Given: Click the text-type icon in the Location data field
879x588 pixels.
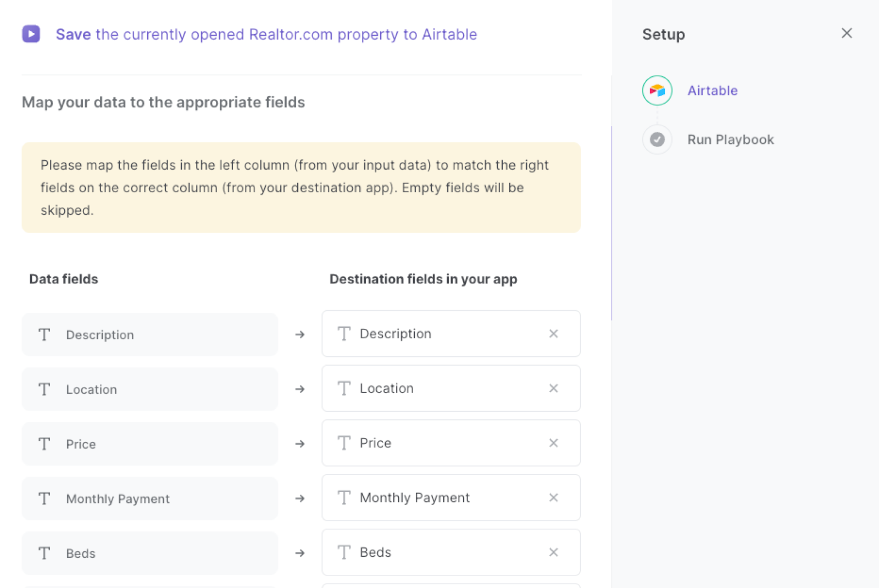Looking at the screenshot, I should 44,389.
